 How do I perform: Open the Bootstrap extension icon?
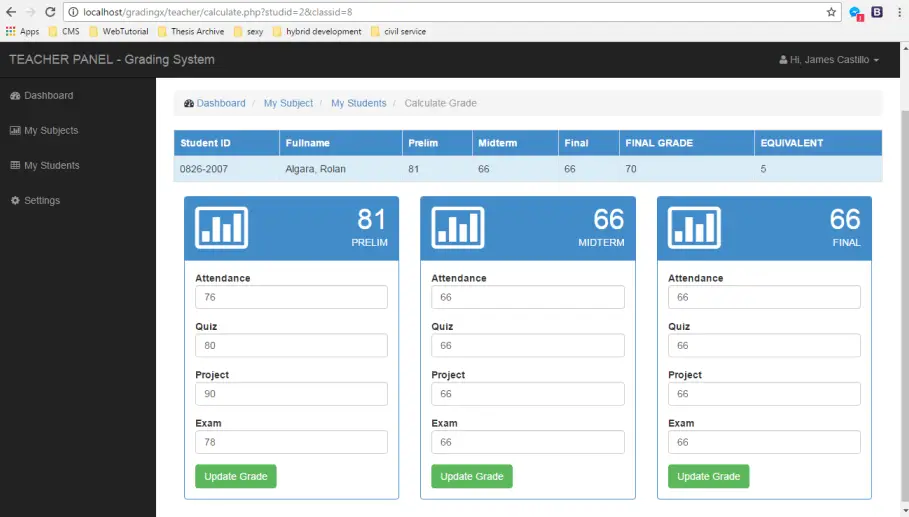point(877,12)
